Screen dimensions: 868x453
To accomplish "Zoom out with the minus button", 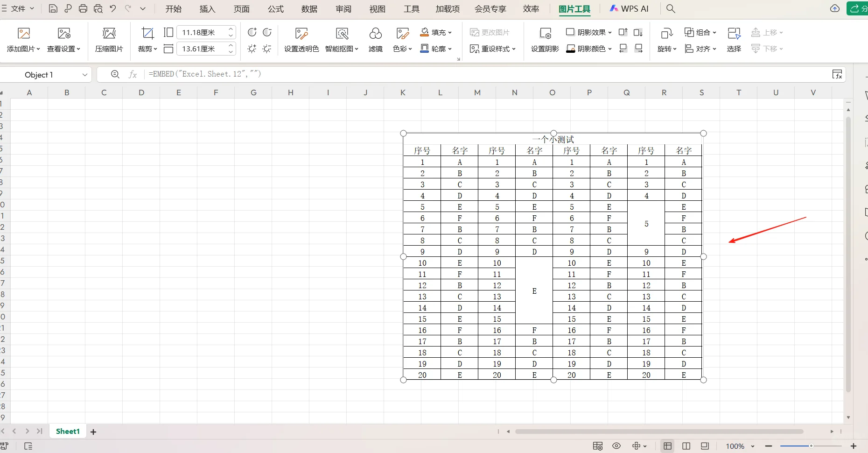I will pyautogui.click(x=769, y=446).
